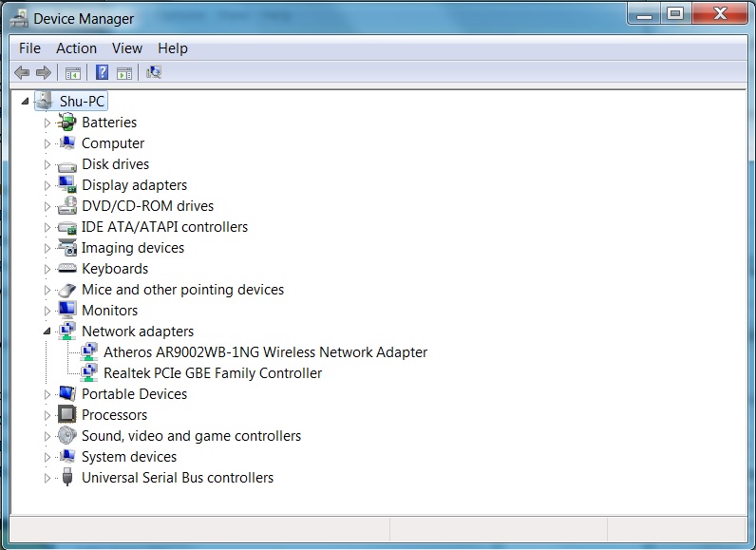Select the Display adapters label

(x=135, y=185)
